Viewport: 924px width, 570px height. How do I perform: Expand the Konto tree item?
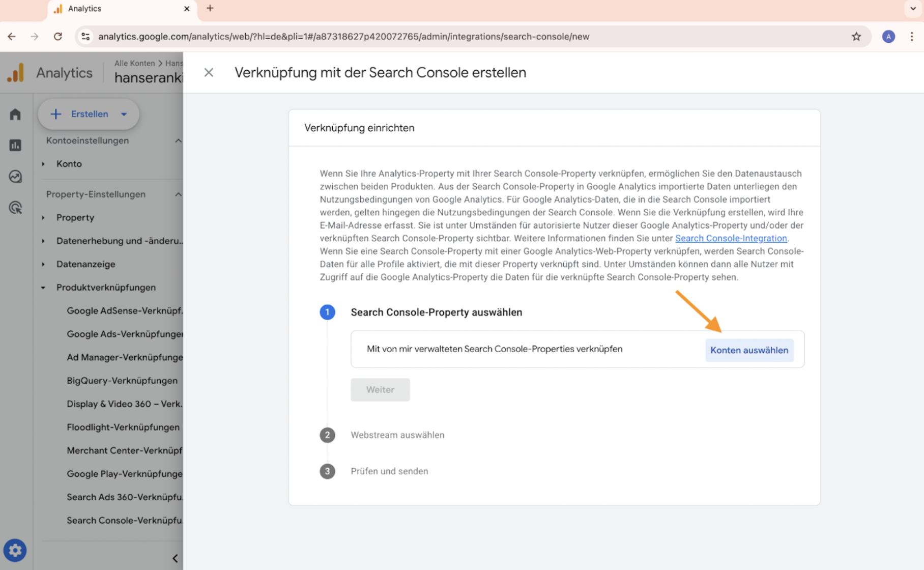point(43,164)
